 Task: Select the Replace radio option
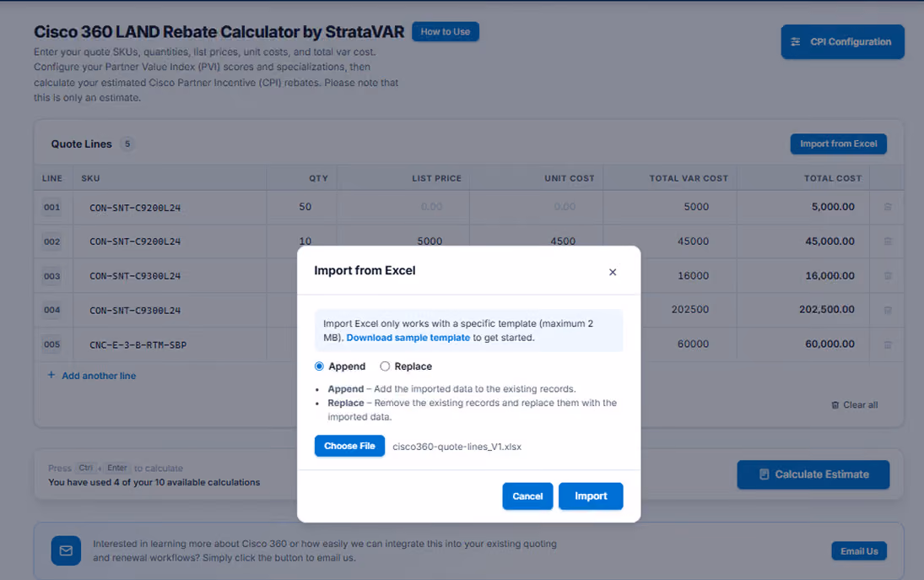click(385, 366)
